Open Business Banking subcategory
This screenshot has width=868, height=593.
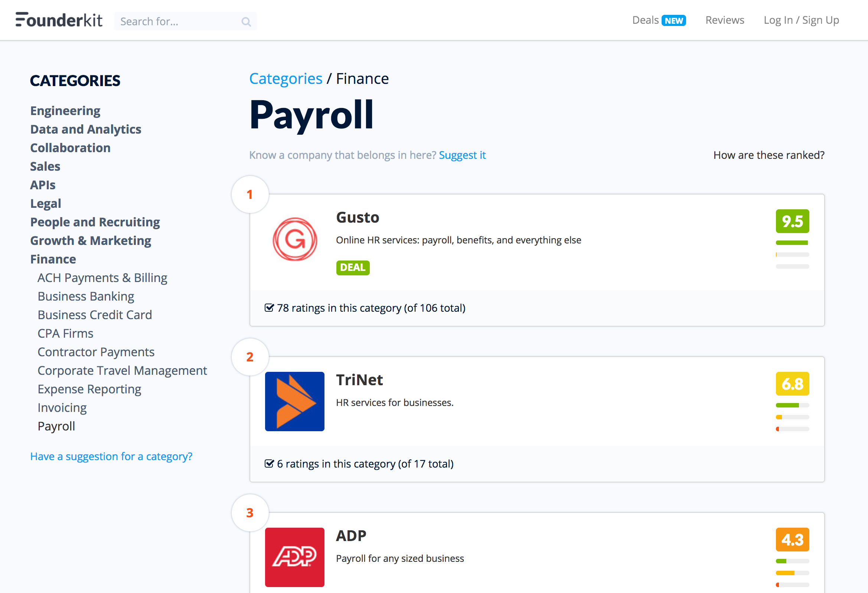point(86,296)
